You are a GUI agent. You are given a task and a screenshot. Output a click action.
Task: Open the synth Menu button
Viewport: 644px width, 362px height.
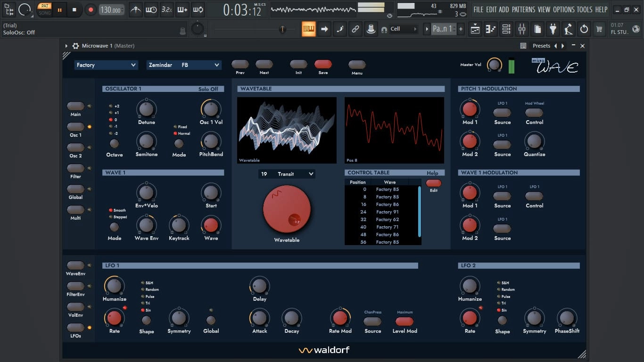(357, 64)
